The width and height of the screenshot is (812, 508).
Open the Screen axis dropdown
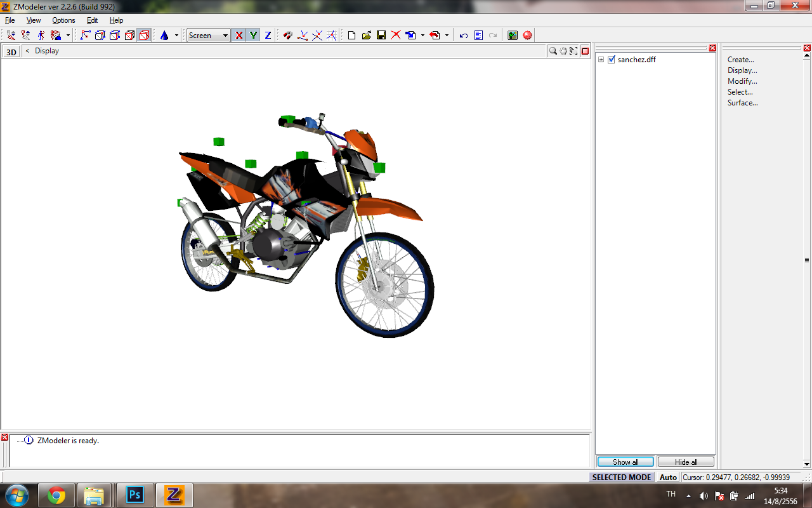(x=208, y=36)
